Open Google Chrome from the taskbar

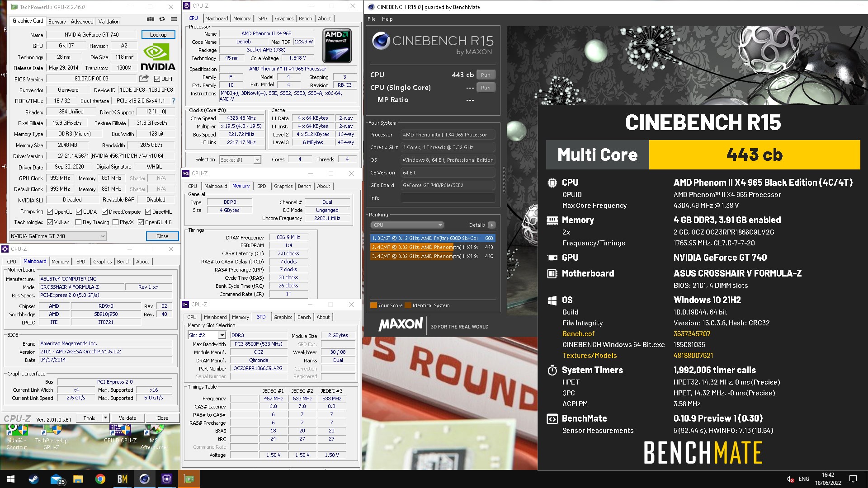click(100, 479)
